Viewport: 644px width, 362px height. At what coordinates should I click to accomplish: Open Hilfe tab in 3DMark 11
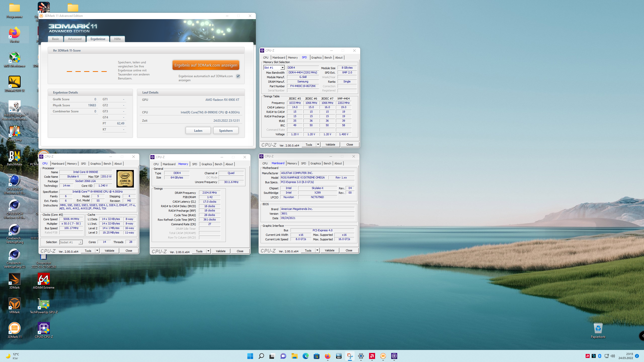click(117, 39)
